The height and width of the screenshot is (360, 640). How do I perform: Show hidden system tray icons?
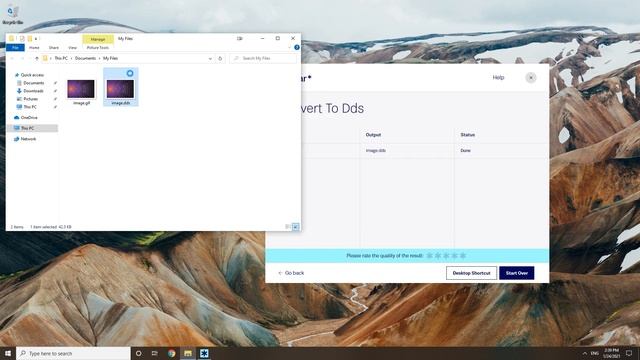coord(584,353)
